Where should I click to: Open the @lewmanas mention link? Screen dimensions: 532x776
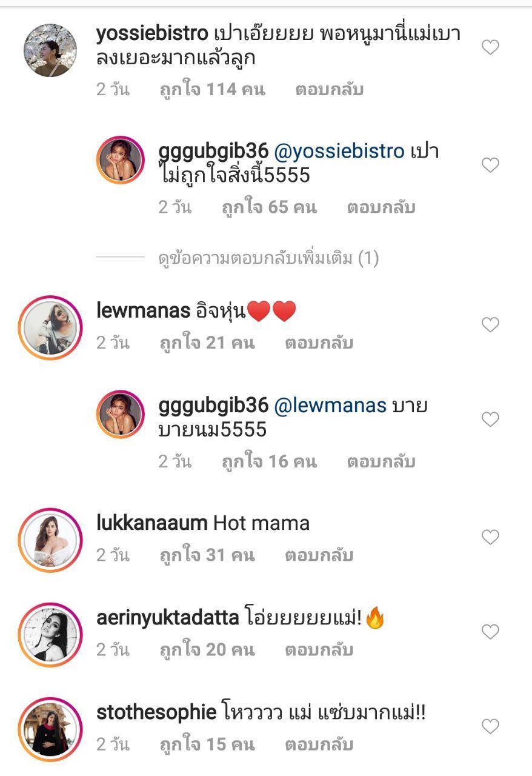pyautogui.click(x=330, y=406)
